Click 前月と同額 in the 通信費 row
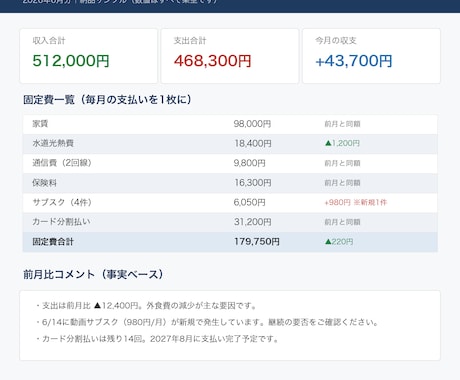The height and width of the screenshot is (380, 460). 342,163
